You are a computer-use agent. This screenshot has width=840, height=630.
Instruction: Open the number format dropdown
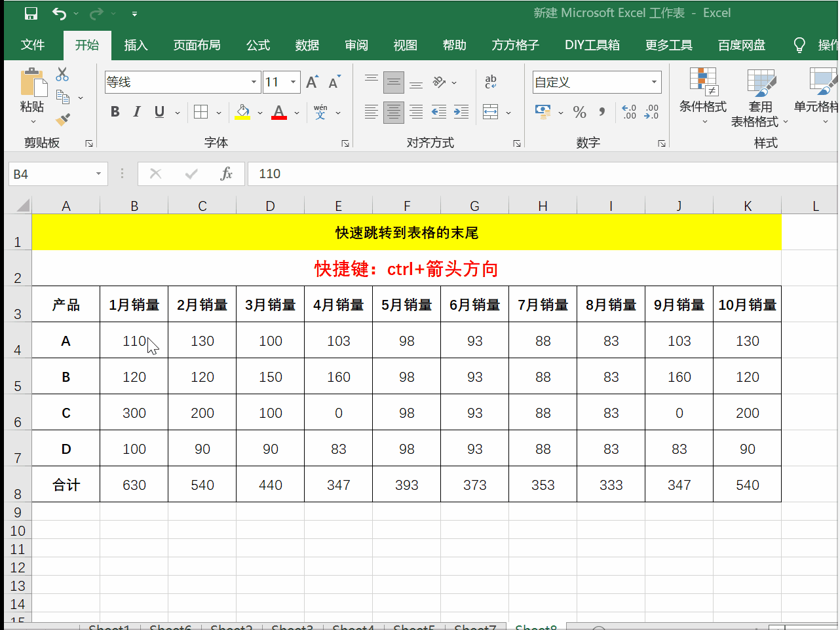point(654,82)
